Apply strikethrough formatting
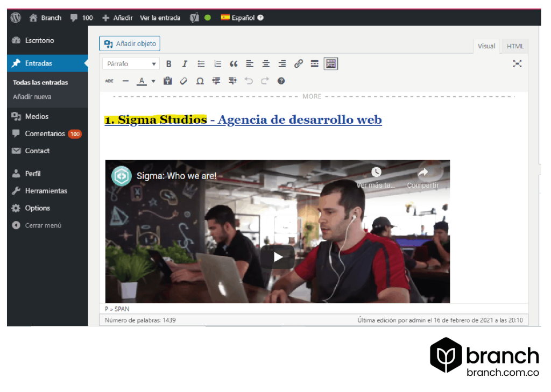The height and width of the screenshot is (392, 551). 109,81
